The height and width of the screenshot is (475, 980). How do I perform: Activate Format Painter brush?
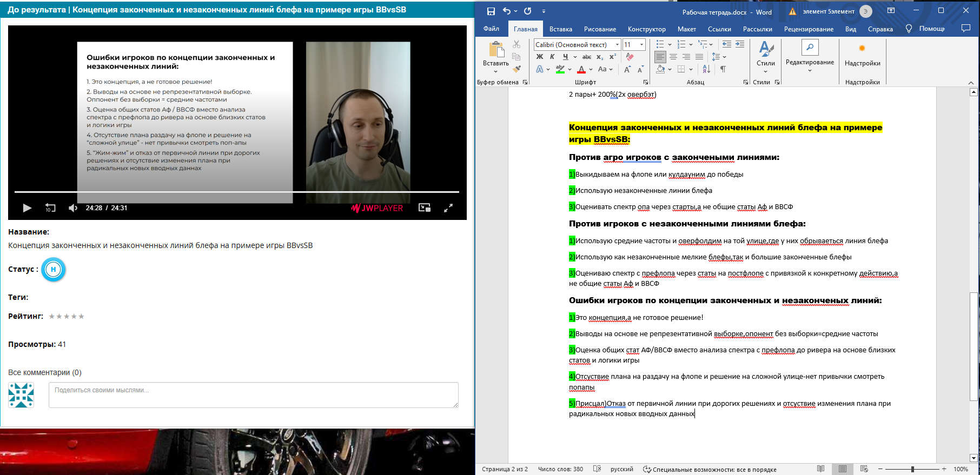point(517,69)
